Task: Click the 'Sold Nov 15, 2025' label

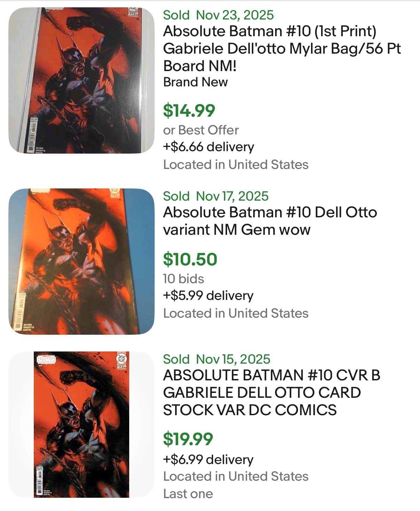Action: pyautogui.click(x=216, y=359)
